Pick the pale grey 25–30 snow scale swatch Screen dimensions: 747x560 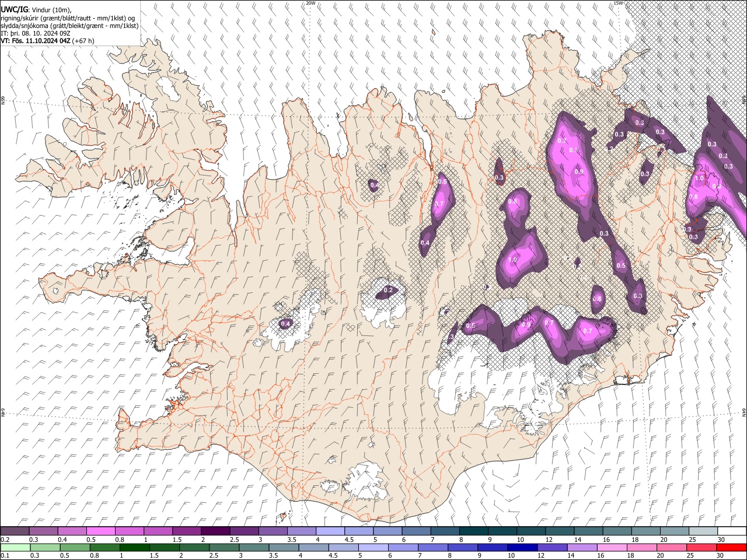pos(703,531)
